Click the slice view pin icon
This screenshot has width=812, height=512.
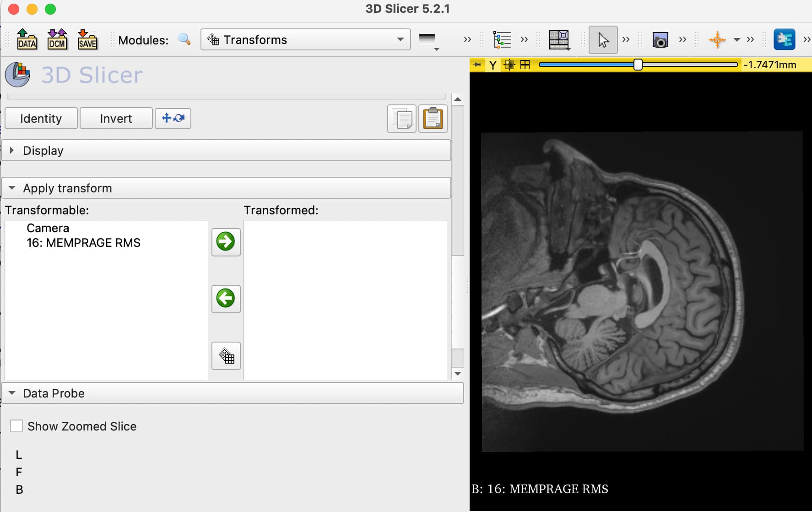477,65
